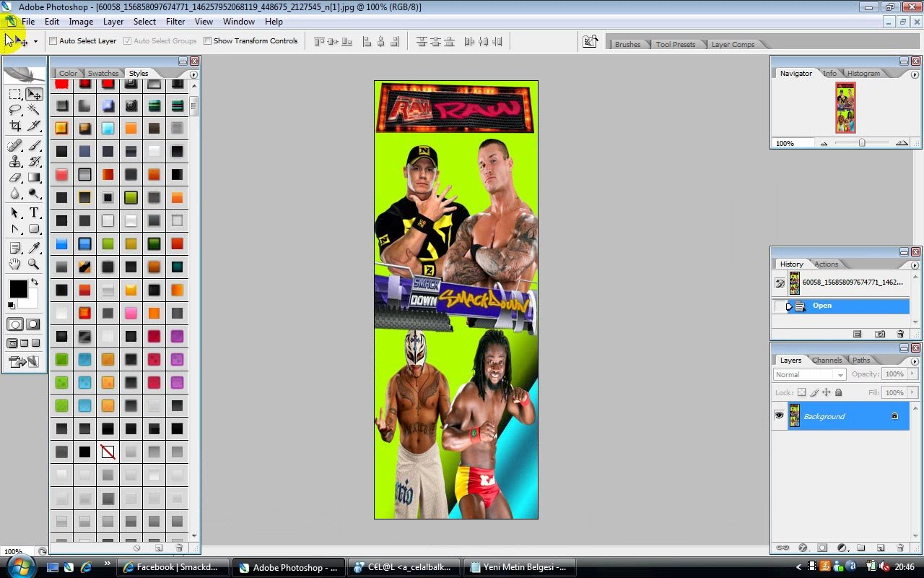The image size is (924, 578).
Task: Select the Dodge tool
Action: click(34, 194)
